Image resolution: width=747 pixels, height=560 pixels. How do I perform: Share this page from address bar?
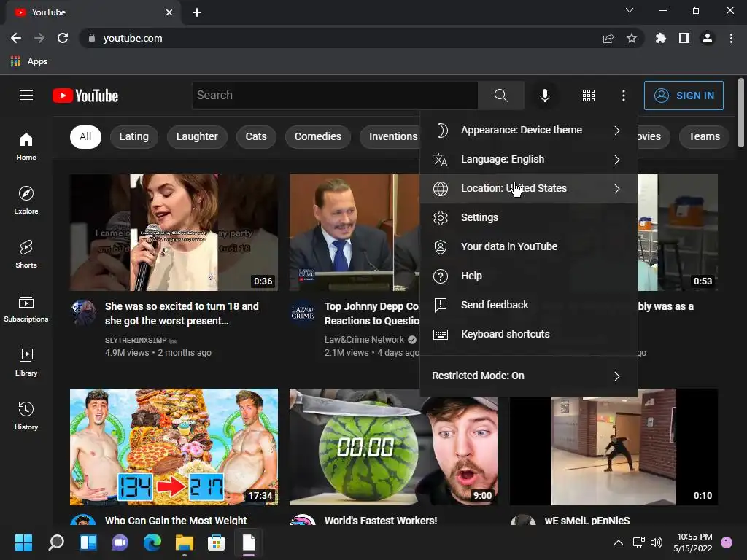click(x=608, y=38)
